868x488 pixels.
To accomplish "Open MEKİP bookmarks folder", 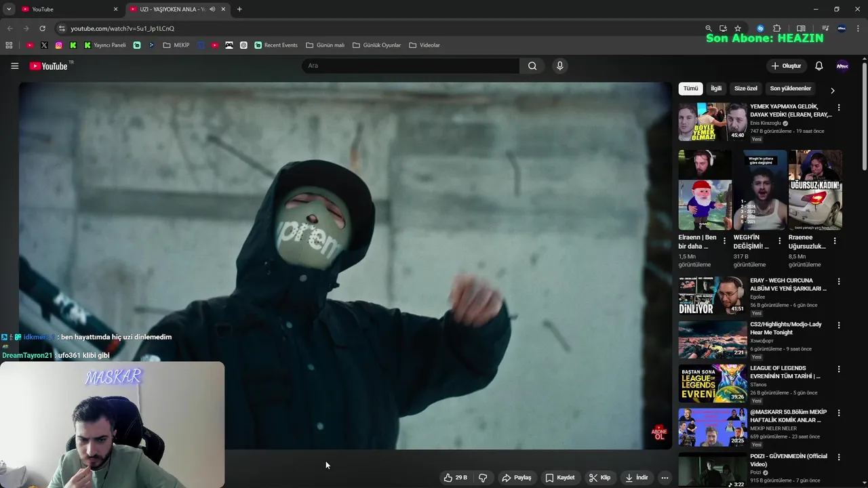I will [x=176, y=45].
